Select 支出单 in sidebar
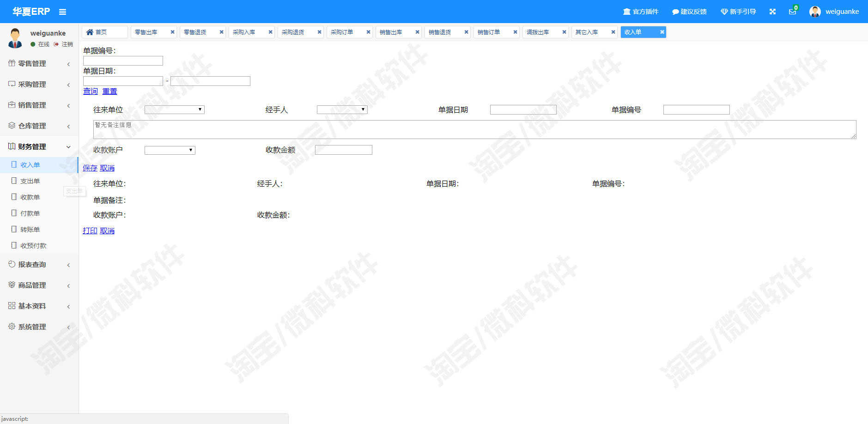Image resolution: width=868 pixels, height=424 pixels. (39, 181)
